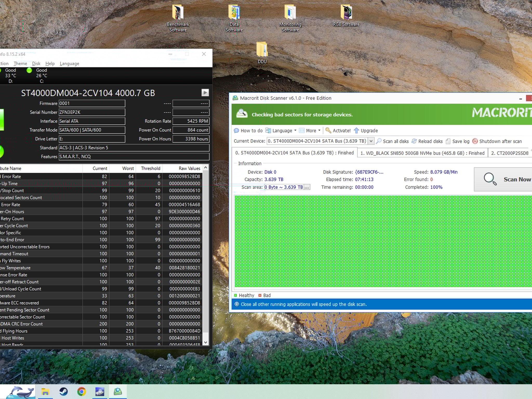Open the Theme menu in CrystalDiskInfo

20,63
